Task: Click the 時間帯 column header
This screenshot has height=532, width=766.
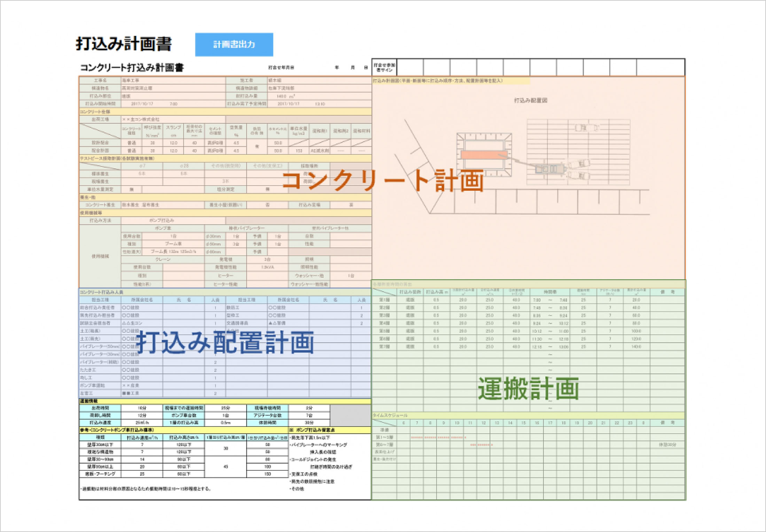Action: tap(550, 292)
